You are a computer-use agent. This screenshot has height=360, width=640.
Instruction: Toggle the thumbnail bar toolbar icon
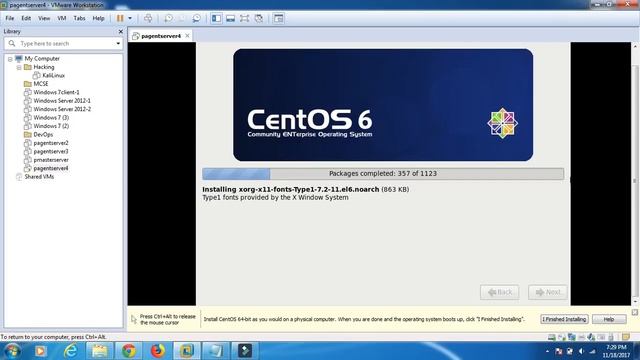(231, 18)
